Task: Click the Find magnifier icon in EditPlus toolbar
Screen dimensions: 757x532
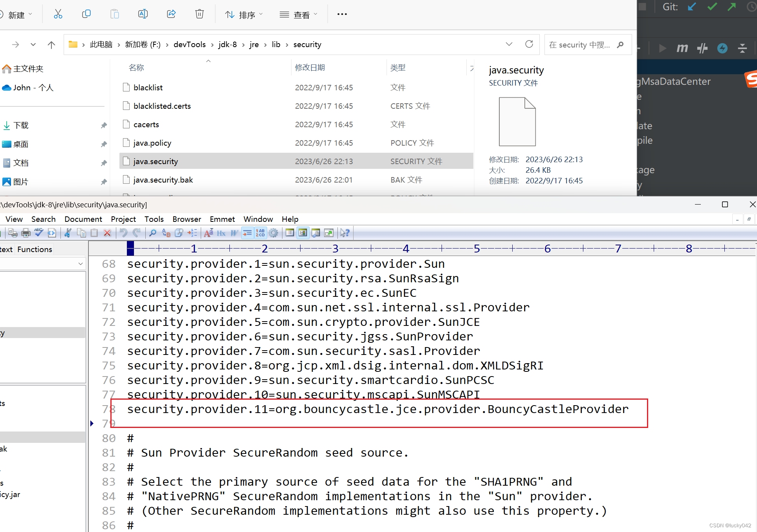Action: (153, 233)
